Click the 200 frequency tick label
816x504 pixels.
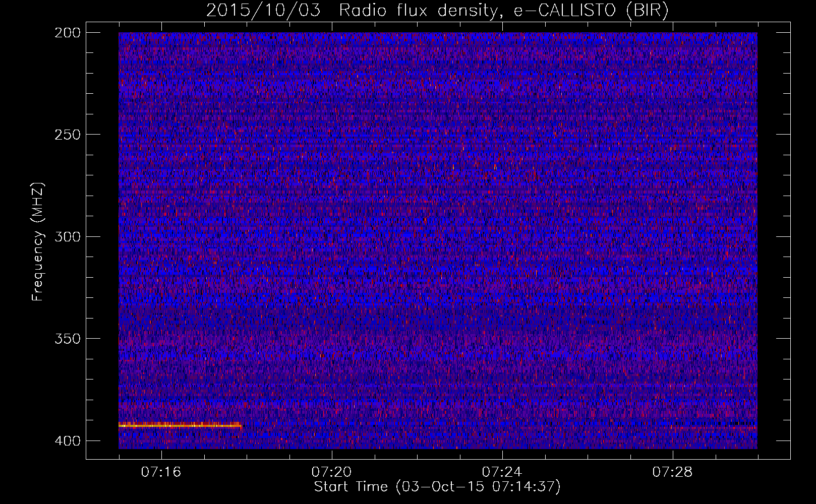[67, 33]
